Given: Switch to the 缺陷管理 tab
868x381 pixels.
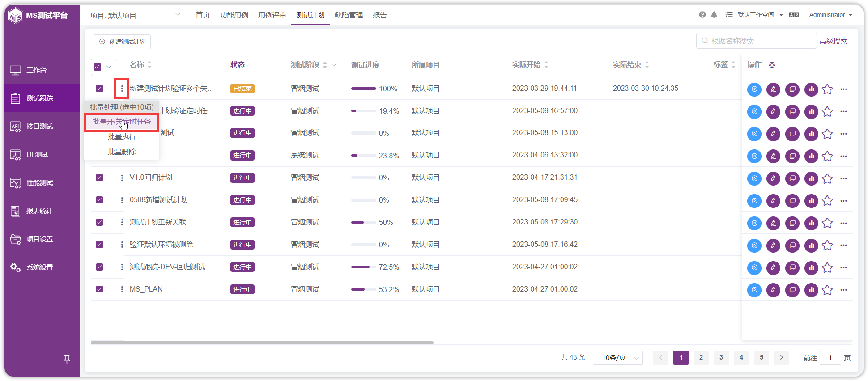Looking at the screenshot, I should (349, 15).
